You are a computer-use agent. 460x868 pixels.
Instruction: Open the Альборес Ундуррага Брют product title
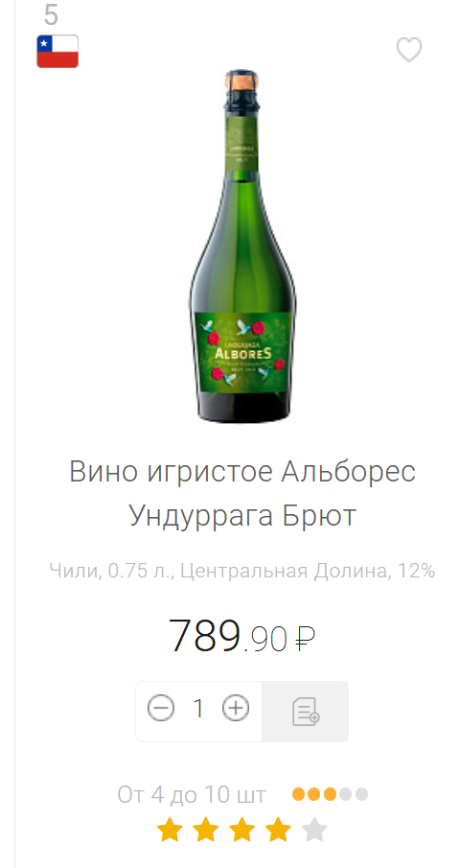point(242,494)
